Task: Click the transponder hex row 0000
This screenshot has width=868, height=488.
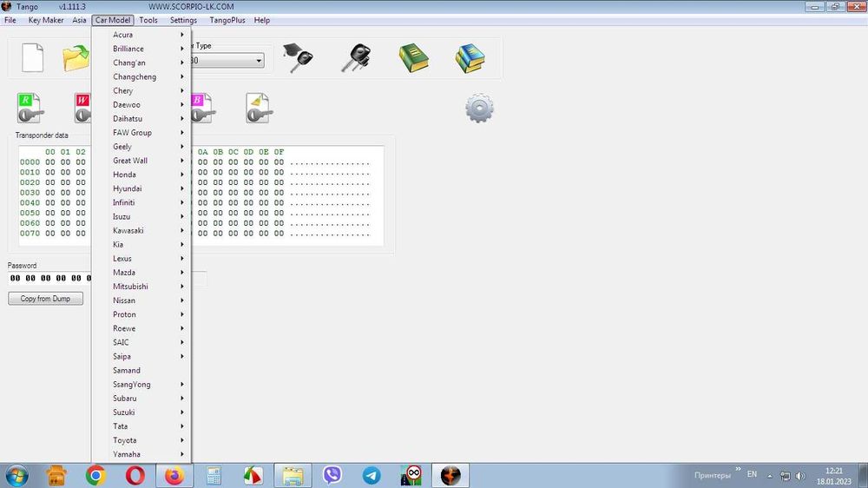Action: (x=194, y=162)
